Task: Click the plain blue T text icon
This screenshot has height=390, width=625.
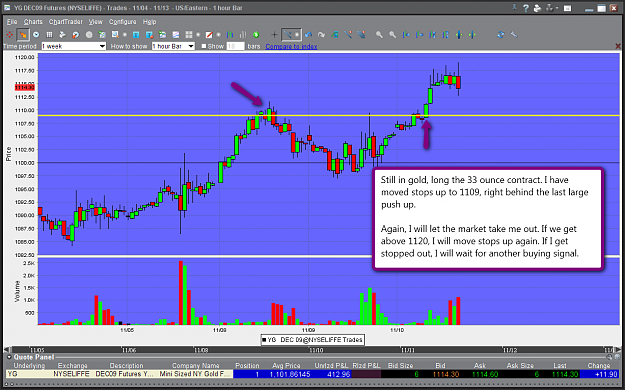Action: pos(136,35)
